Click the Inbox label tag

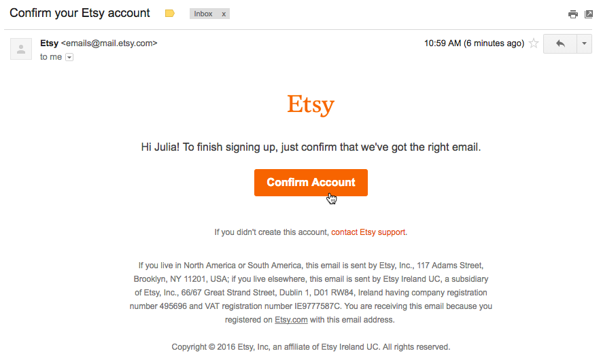click(203, 14)
